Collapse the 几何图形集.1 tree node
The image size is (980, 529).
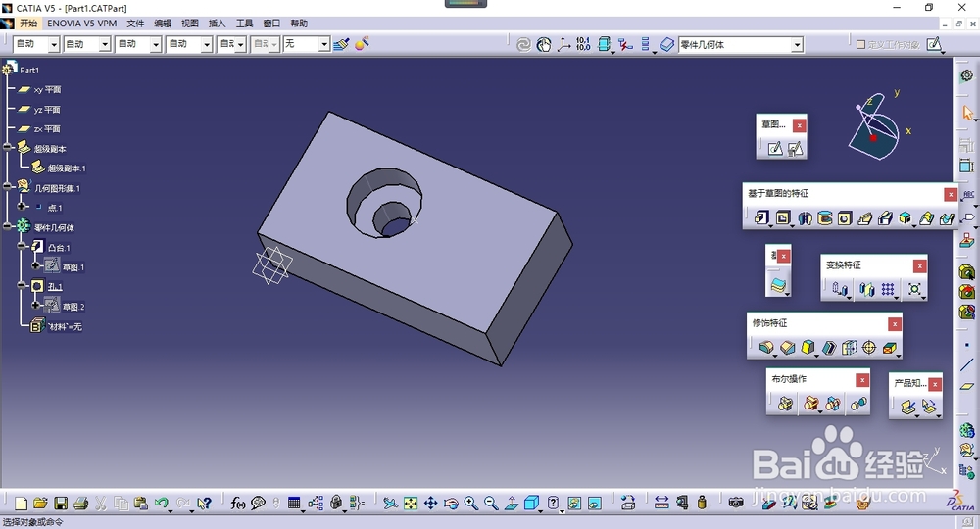point(8,186)
